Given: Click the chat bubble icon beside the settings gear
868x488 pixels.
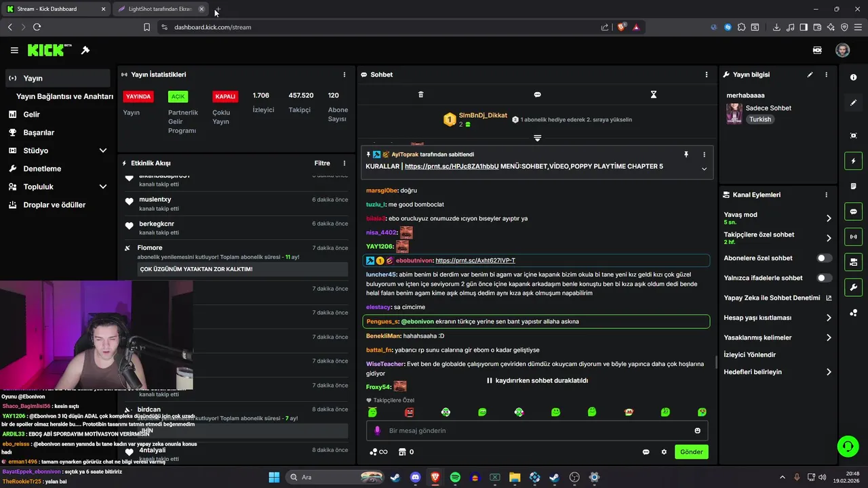Looking at the screenshot, I should 646,452.
